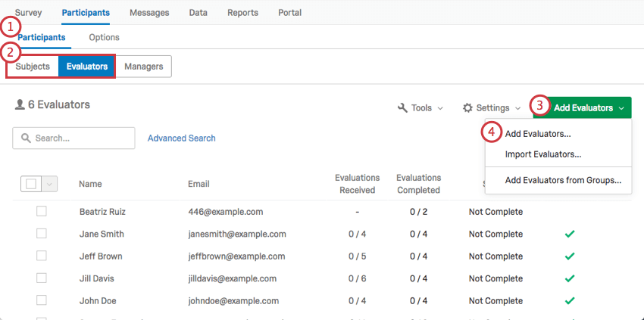
Task: Expand the Tools dropdown menu
Action: click(420, 108)
